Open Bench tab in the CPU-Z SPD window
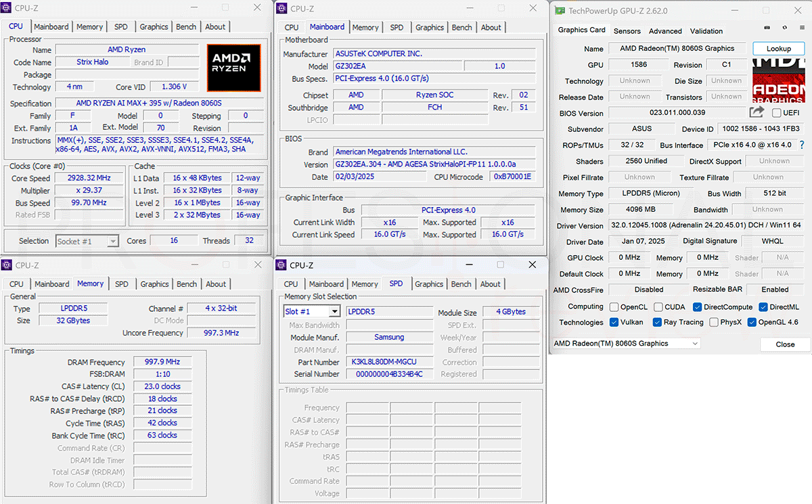This screenshot has width=812, height=504. pos(461,284)
